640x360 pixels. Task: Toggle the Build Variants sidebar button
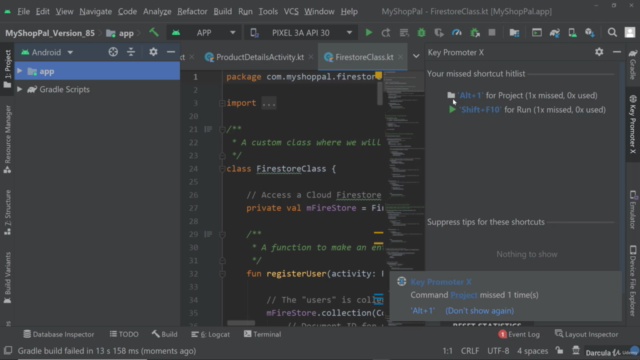(x=7, y=278)
